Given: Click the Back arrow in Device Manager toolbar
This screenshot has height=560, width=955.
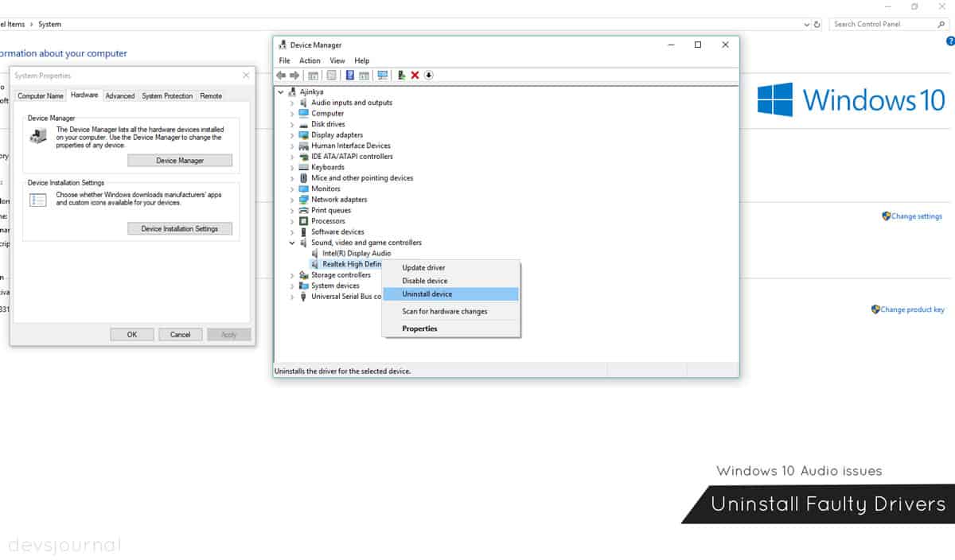Looking at the screenshot, I should [x=281, y=75].
